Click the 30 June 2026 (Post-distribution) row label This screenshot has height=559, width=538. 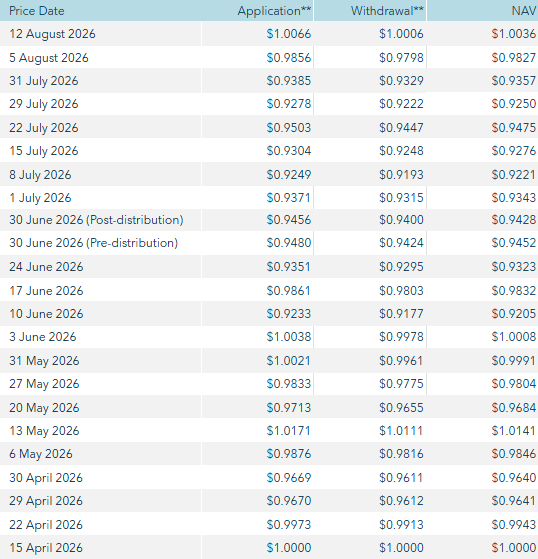[x=96, y=220]
